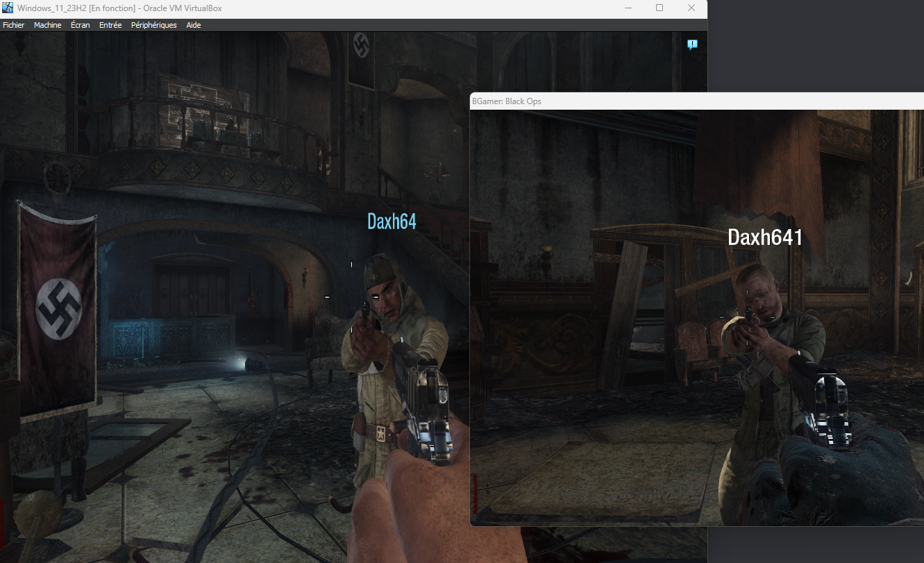Click the VirtualBox app icon in title bar

point(8,8)
